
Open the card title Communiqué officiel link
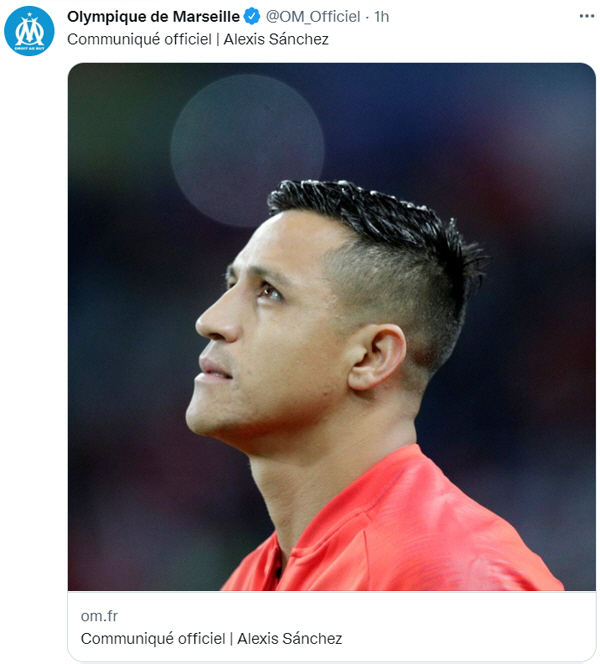(153, 638)
